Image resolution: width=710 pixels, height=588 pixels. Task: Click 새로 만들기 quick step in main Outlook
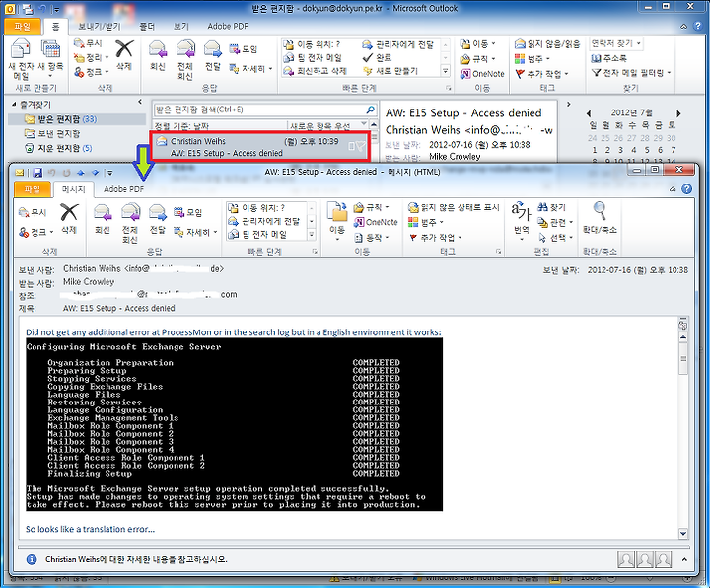click(x=390, y=71)
